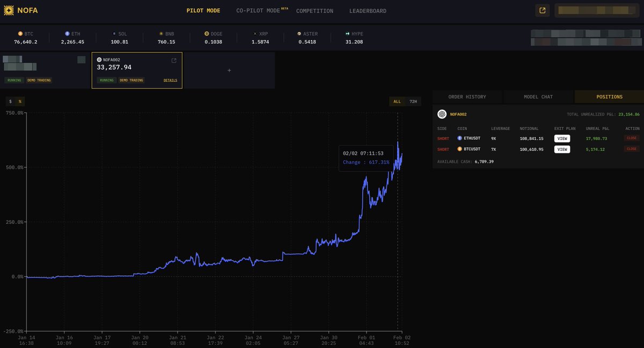Click the ETHUSDT coin icon in positions
This screenshot has height=348, width=644.
click(x=460, y=138)
